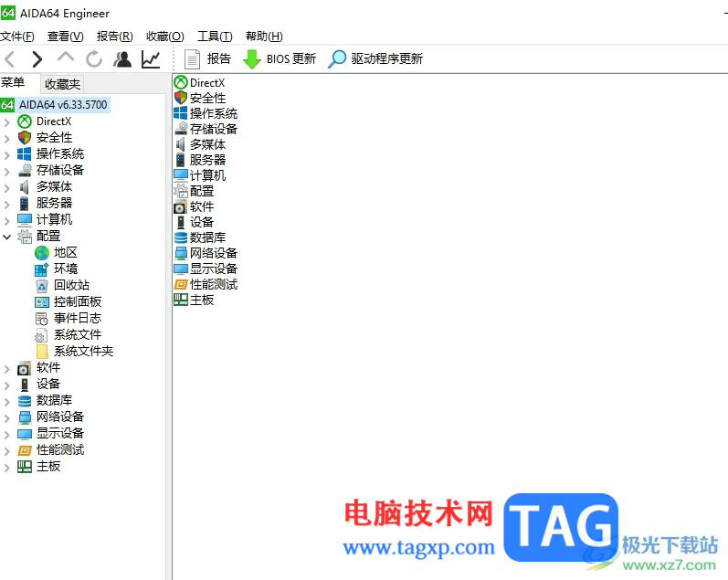
Task: Expand the 安全性 tree node
Action: pyautogui.click(x=6, y=139)
